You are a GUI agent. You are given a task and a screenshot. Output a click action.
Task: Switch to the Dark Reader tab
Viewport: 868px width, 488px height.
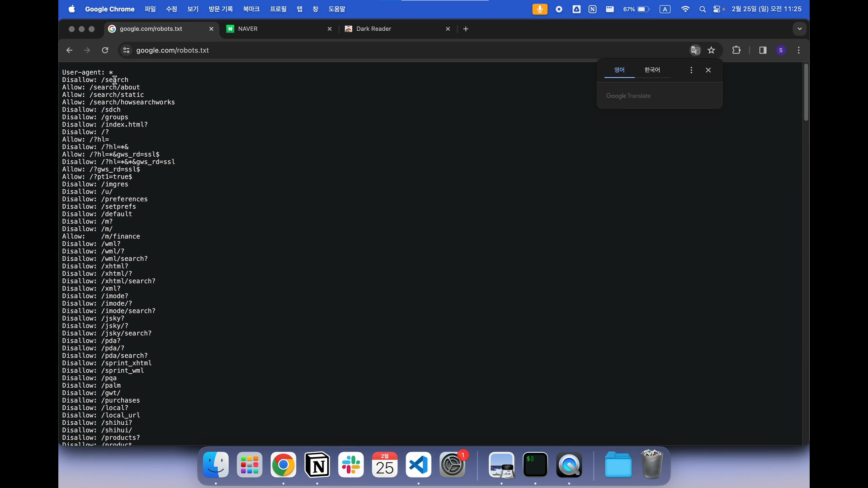pyautogui.click(x=393, y=28)
